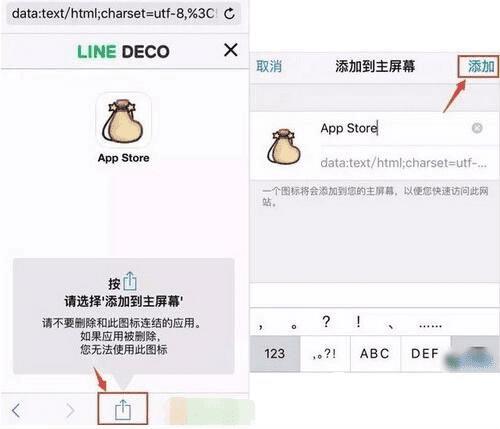The image size is (500, 429).
Task: Tap the DEF keyboard key
Action: pos(425,353)
